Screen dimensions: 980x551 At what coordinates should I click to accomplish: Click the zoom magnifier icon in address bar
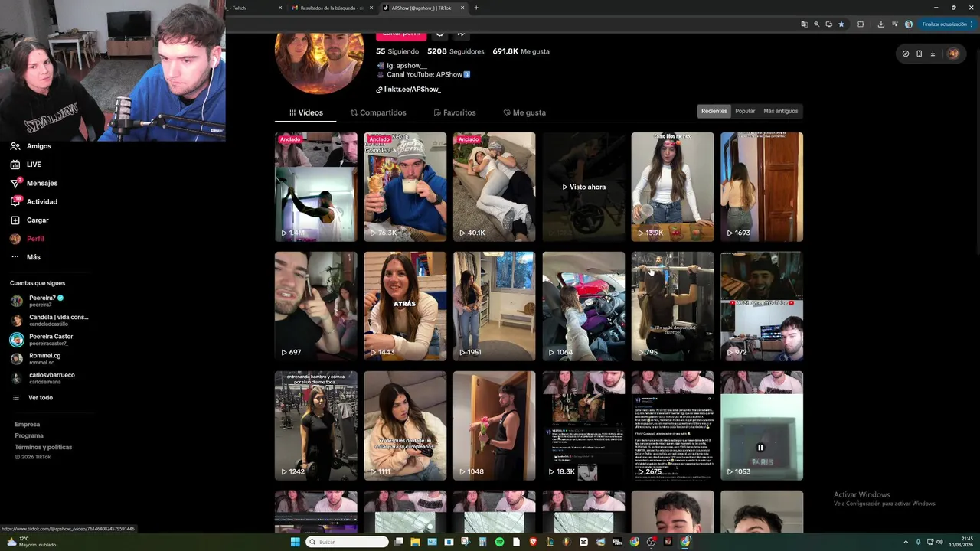click(816, 24)
